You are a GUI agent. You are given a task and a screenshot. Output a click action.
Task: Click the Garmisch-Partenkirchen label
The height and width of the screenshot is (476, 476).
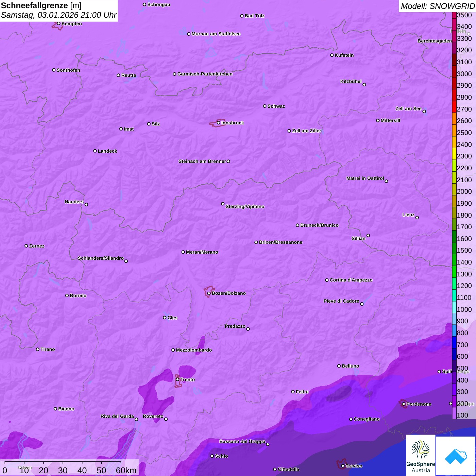point(205,74)
